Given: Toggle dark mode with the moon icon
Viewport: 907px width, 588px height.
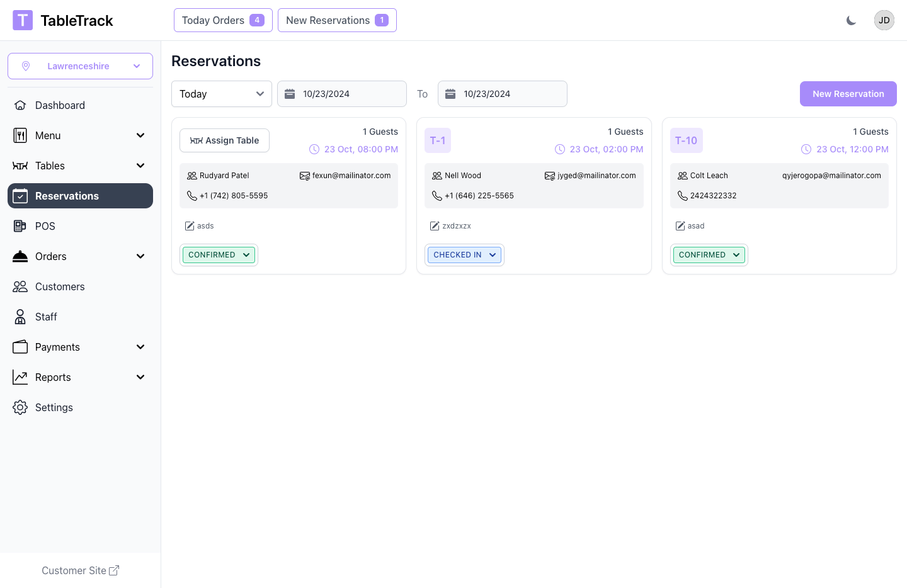Looking at the screenshot, I should tap(851, 21).
